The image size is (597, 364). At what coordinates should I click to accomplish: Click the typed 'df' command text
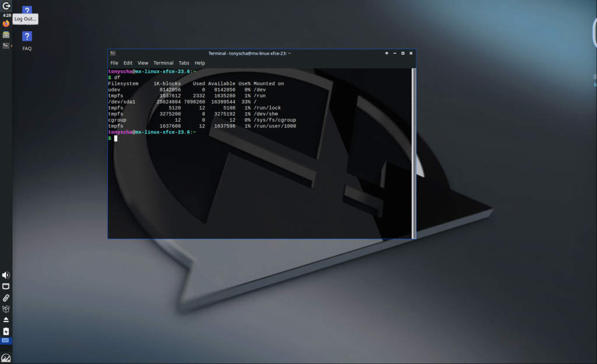pyautogui.click(x=117, y=77)
